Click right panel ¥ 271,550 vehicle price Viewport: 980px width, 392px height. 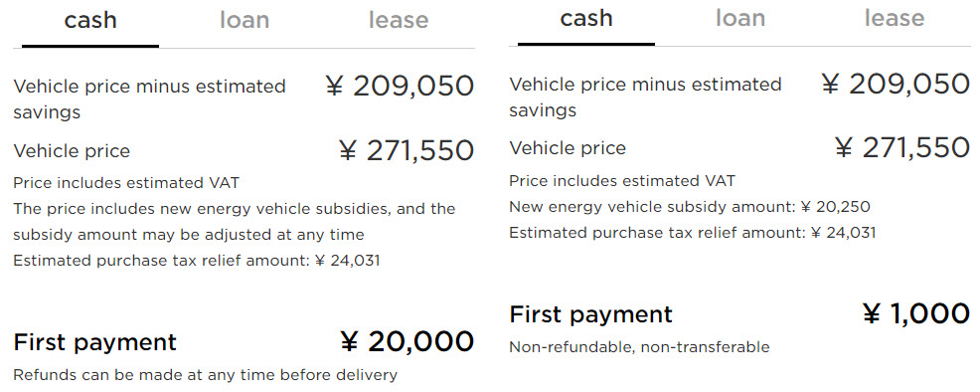[902, 148]
